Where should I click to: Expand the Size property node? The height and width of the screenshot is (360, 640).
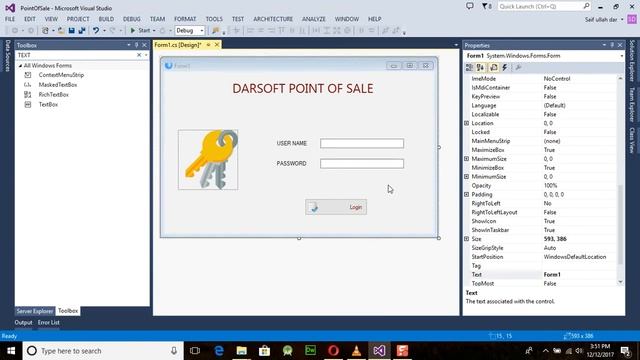467,239
